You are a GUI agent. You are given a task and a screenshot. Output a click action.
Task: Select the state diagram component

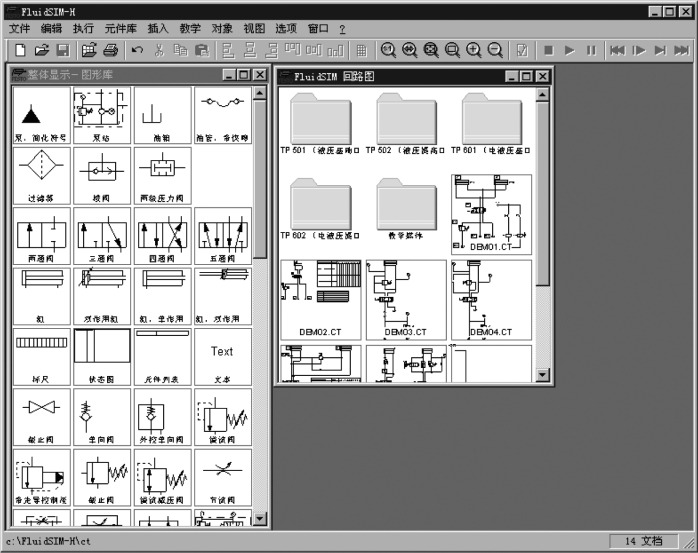pos(102,357)
